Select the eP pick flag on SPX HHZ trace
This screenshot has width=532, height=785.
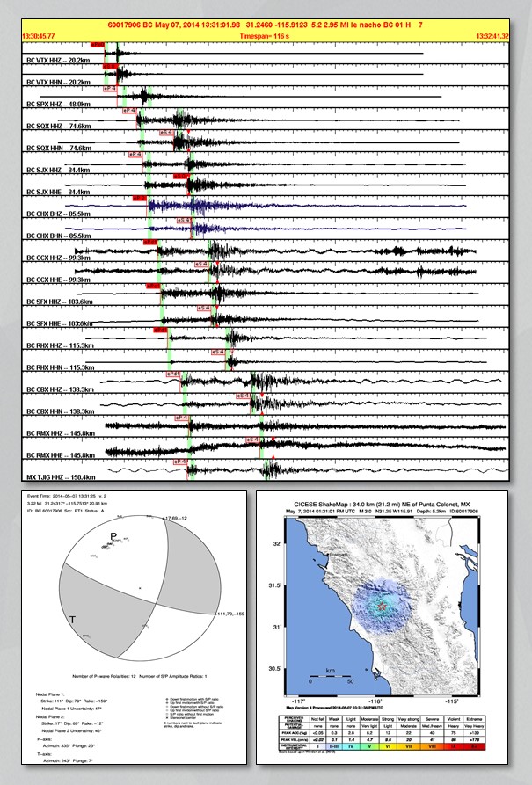110,88
